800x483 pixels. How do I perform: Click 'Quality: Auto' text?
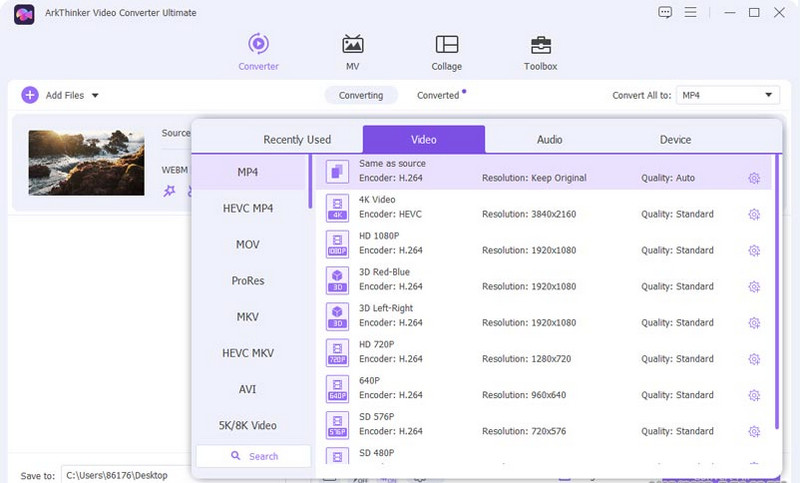(x=667, y=178)
